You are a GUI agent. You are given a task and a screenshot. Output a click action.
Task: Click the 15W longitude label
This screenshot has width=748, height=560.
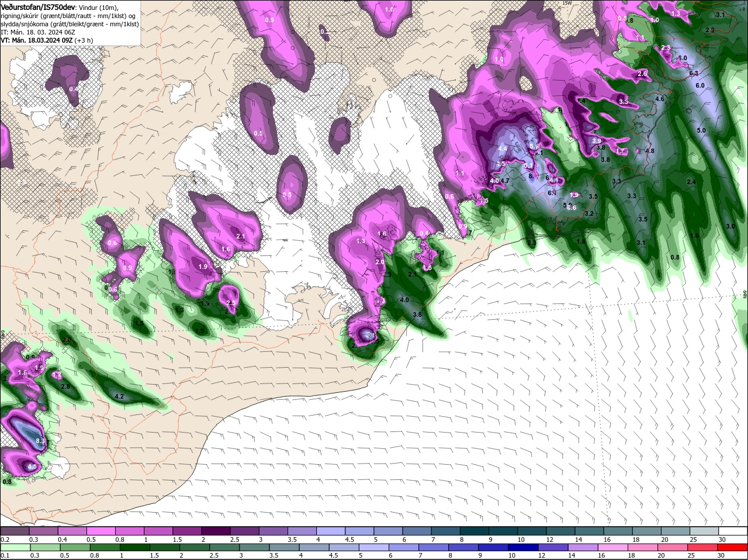[x=566, y=3]
